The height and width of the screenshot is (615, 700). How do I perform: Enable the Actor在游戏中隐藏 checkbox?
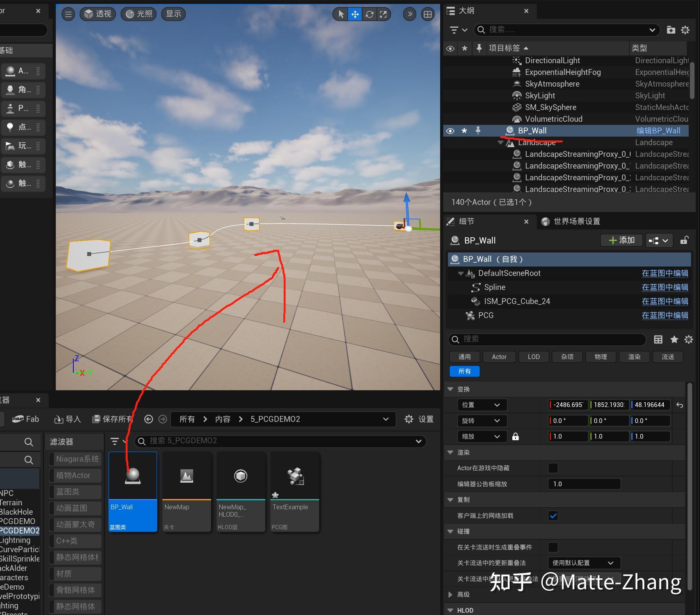[x=553, y=468]
